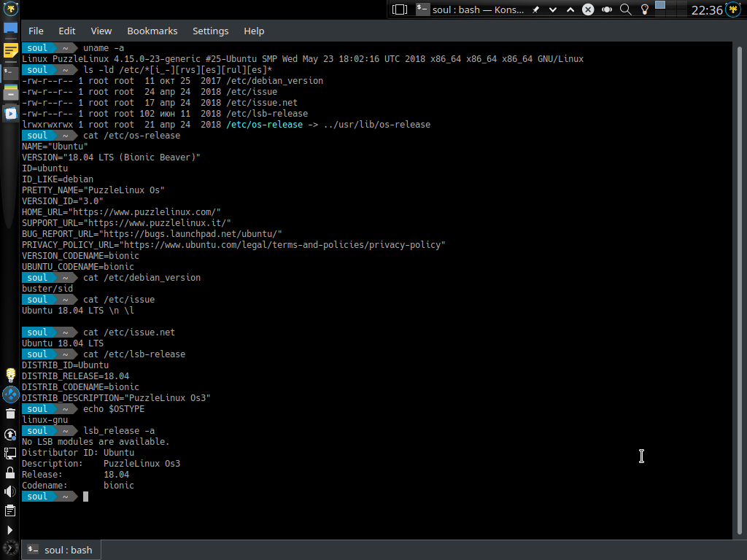The image size is (747, 560).
Task: Click 'VERSION="18.04 LTS (Bionic Beaver)"' line
Action: [x=111, y=157]
